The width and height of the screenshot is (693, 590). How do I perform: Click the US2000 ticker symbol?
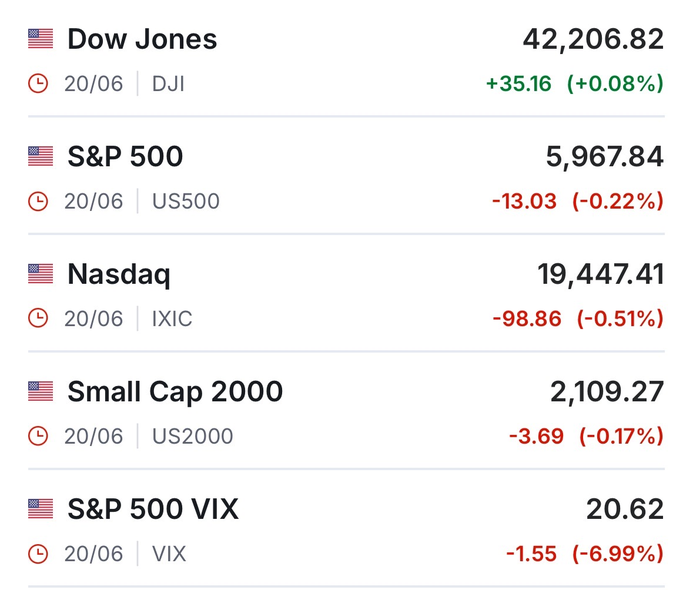click(192, 436)
